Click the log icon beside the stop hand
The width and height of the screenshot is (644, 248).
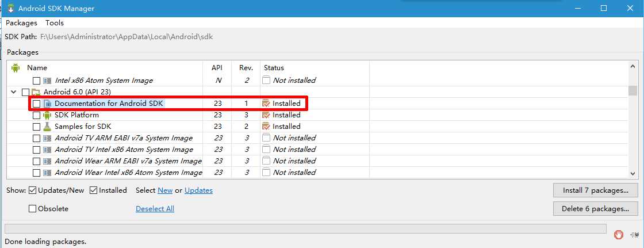click(634, 235)
